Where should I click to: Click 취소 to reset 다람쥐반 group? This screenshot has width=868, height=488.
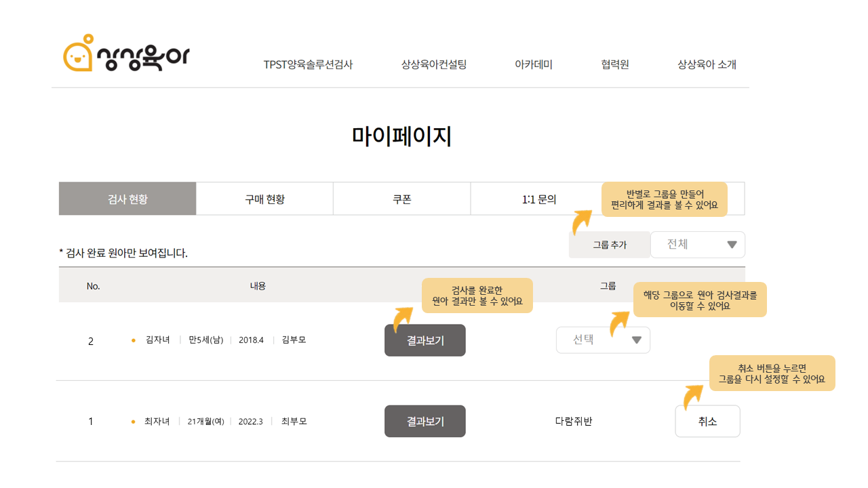(x=707, y=422)
